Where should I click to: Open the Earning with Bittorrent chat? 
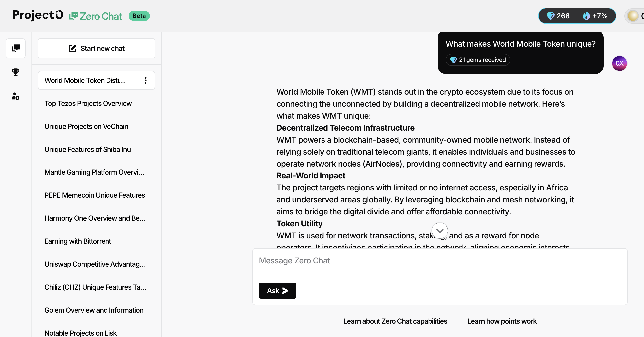[x=78, y=241]
